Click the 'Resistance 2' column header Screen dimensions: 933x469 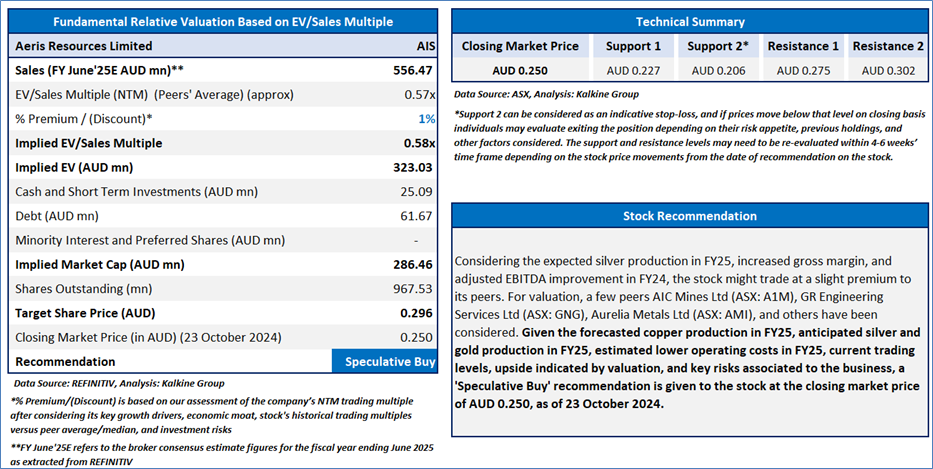(x=888, y=46)
